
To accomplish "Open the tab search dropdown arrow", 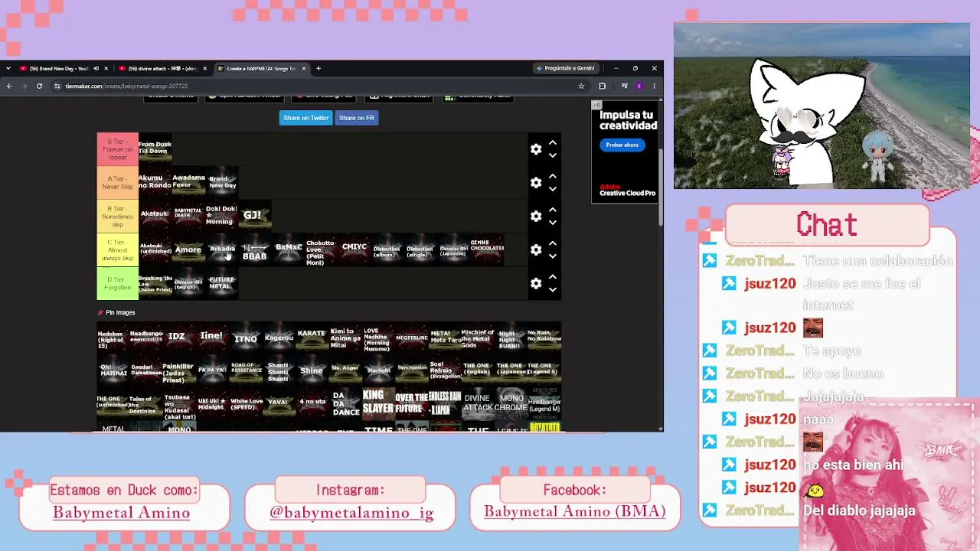I will point(8,68).
